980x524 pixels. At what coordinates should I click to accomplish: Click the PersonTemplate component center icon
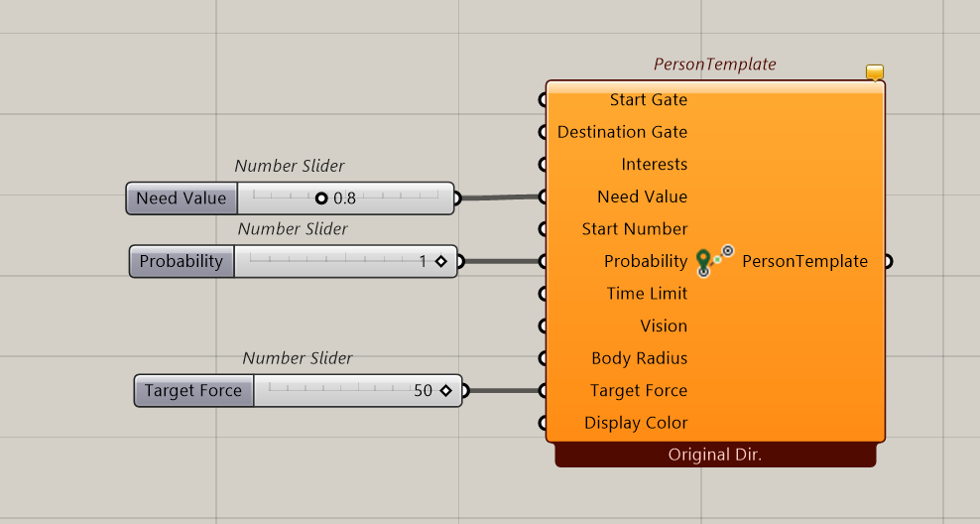714,261
